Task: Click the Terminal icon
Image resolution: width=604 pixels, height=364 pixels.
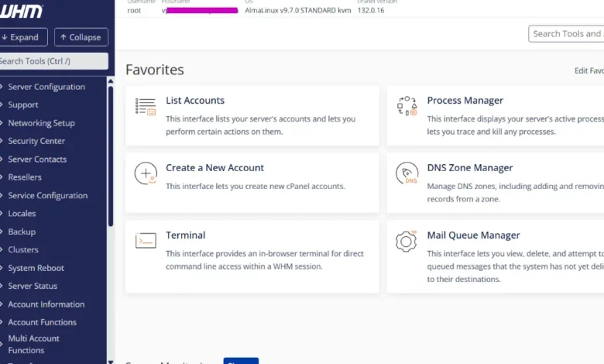Action: click(x=146, y=241)
